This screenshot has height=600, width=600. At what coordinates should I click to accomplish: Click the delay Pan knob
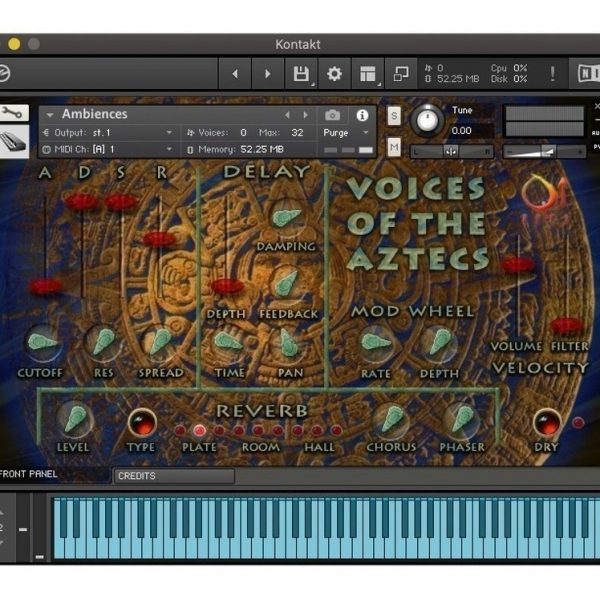pyautogui.click(x=289, y=343)
